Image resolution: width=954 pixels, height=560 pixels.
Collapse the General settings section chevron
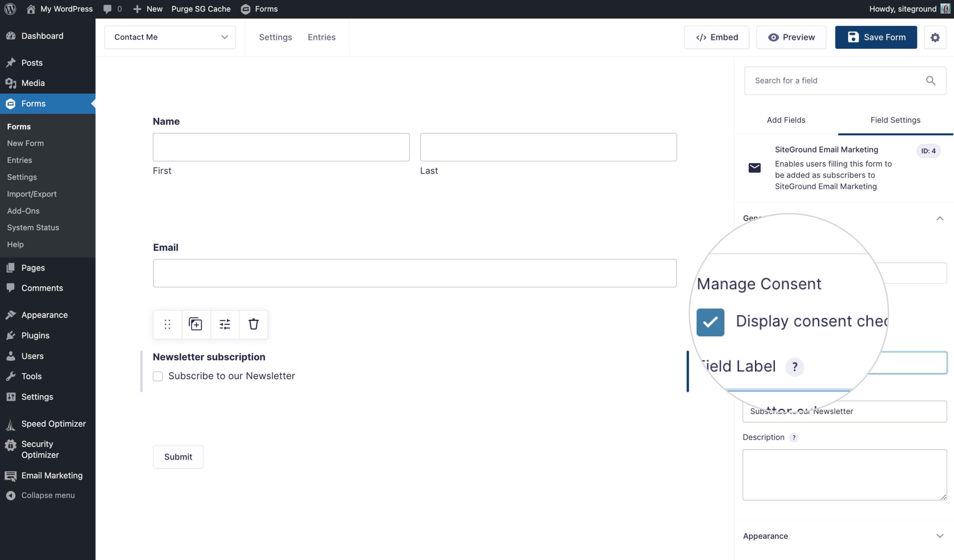939,218
